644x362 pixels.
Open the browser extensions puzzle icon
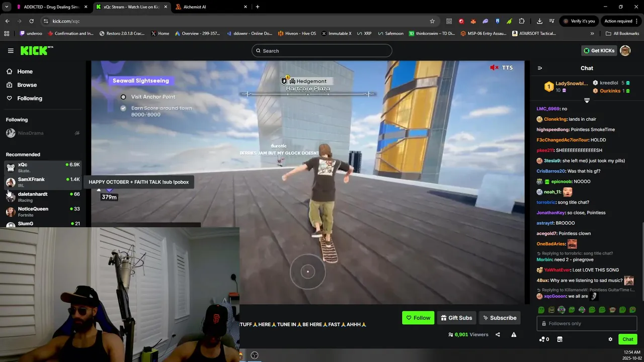(522, 21)
